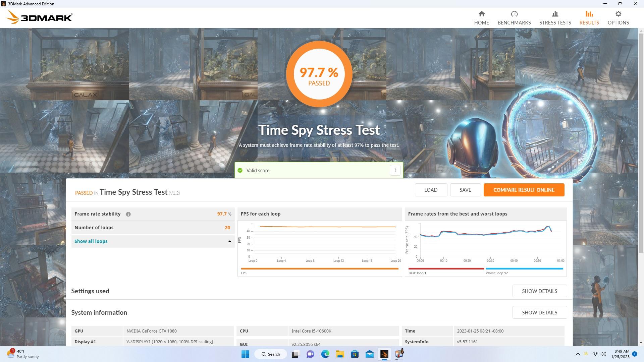Click the Time Spy Stress Test heading

pos(319,130)
